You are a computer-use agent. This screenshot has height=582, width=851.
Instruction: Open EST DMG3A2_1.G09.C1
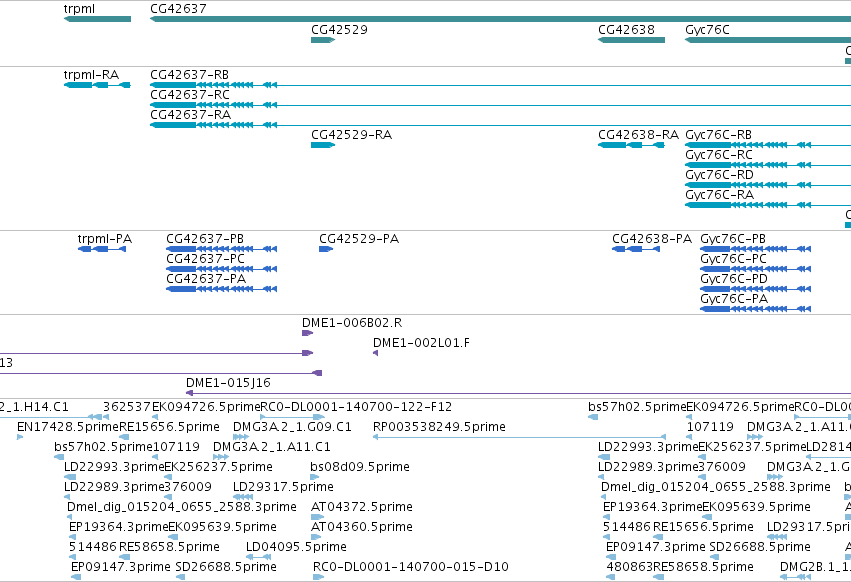241,436
